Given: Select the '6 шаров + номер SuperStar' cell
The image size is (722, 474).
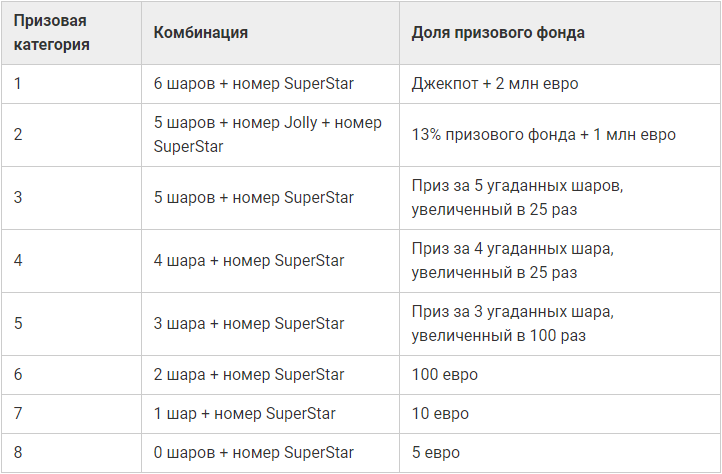Looking at the screenshot, I should tap(254, 83).
